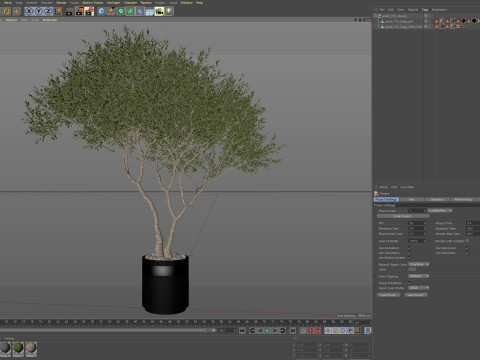
Task: Click the Save Preset button
Action: [x=416, y=295]
